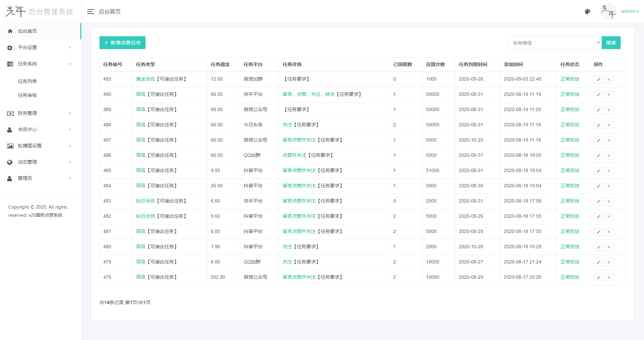Click the edit pencil icon for task 482
Viewport: 644px width, 340px height.
598,217
